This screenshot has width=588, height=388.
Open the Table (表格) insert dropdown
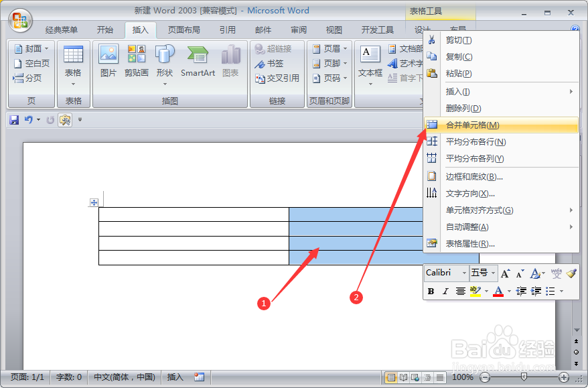(73, 66)
